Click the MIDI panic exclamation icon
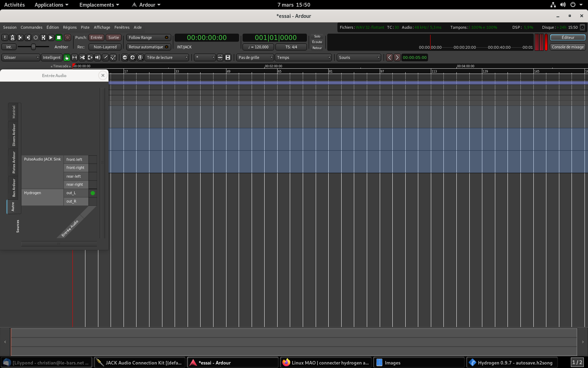 pyautogui.click(x=5, y=38)
